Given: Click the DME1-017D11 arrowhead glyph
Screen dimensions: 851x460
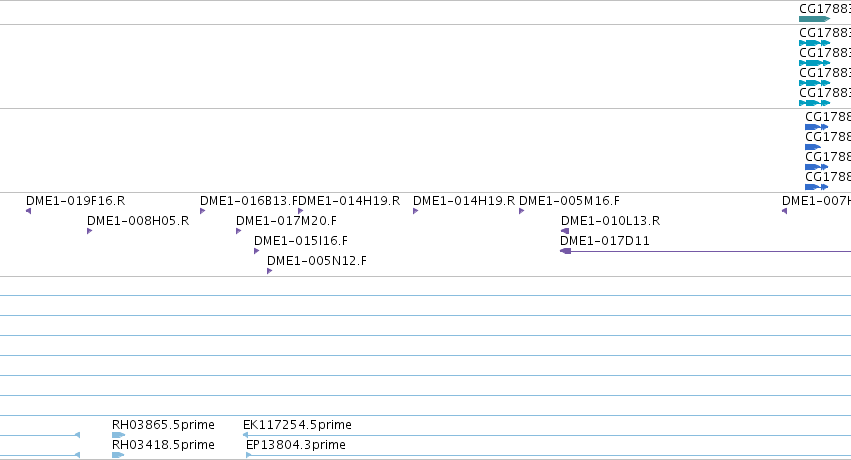Looking at the screenshot, I should (x=566, y=251).
